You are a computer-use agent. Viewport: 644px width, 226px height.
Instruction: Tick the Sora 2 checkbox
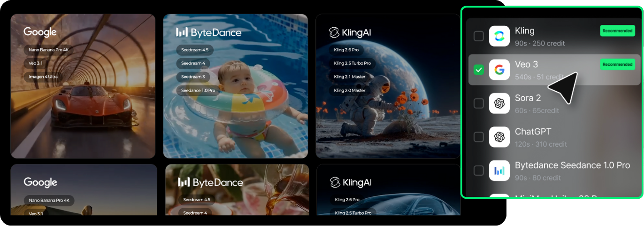(x=478, y=103)
